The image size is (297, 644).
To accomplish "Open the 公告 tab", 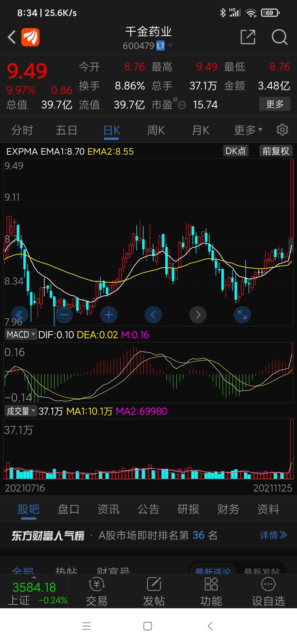I will (x=148, y=509).
